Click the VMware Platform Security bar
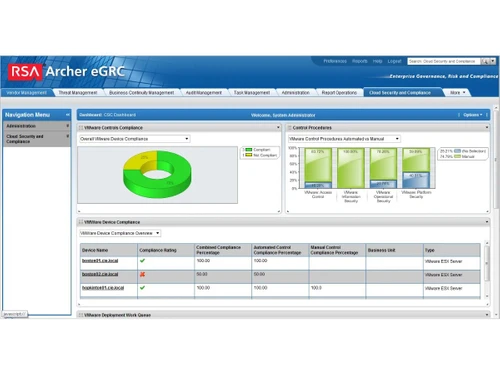500x375 pixels. (416, 168)
